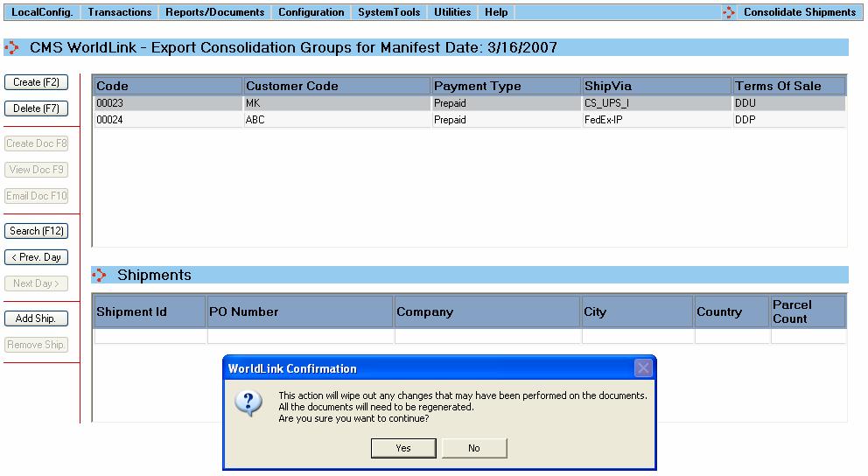Viewport: 868px width, 476px height.
Task: Sort by the Customer Code column header
Action: 337,86
